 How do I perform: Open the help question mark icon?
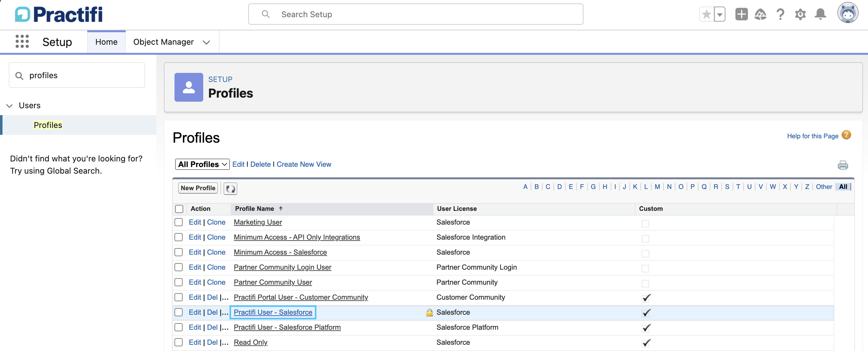click(780, 14)
